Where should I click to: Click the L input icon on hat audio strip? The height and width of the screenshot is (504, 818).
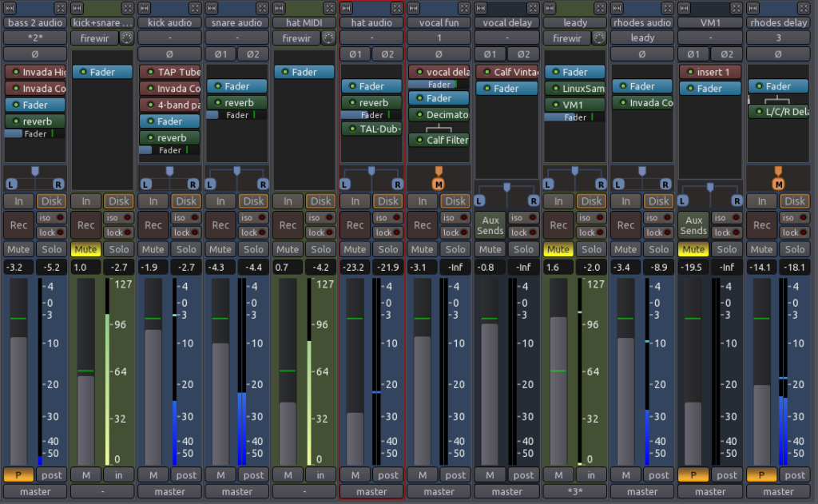click(343, 185)
